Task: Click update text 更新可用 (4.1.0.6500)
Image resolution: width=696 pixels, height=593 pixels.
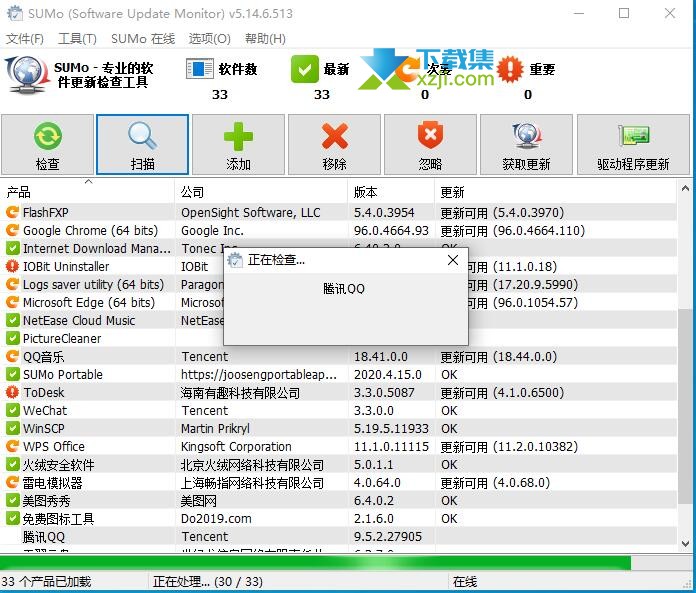Action: 502,393
